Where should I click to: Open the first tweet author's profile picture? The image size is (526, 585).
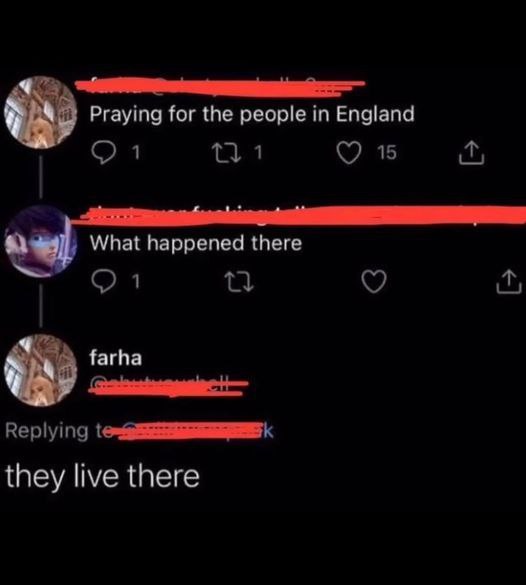point(40,113)
